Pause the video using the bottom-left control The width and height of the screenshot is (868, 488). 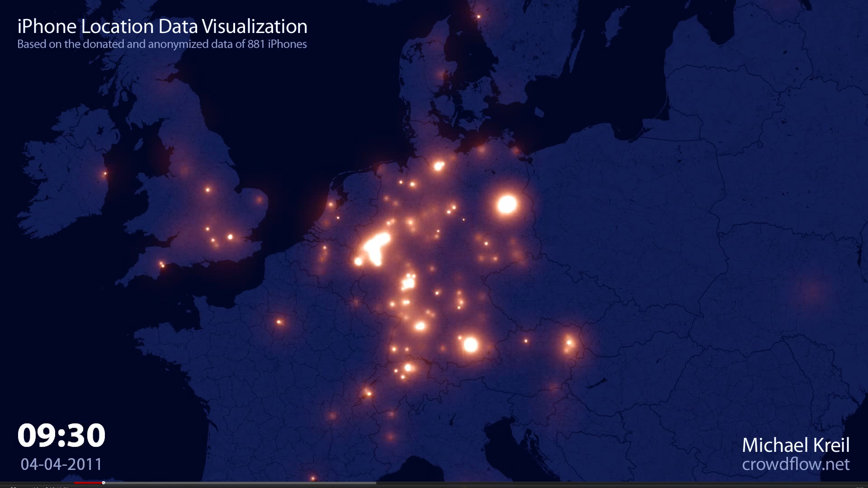[x=14, y=487]
